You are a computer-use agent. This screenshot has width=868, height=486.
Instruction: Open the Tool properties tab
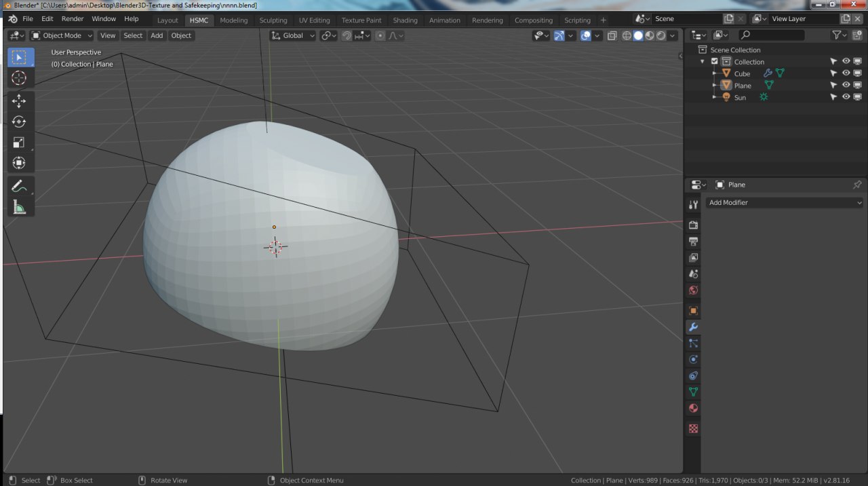(x=693, y=204)
